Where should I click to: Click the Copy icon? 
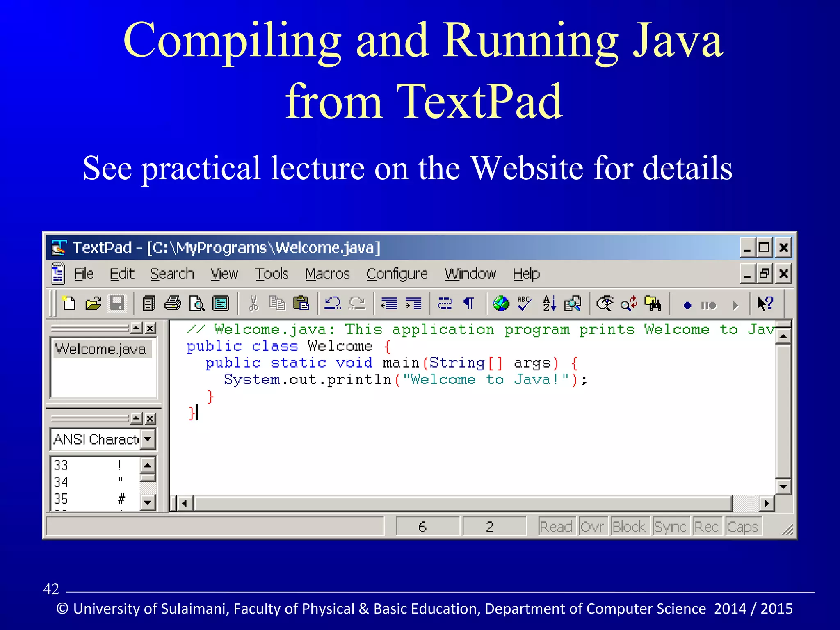(277, 304)
